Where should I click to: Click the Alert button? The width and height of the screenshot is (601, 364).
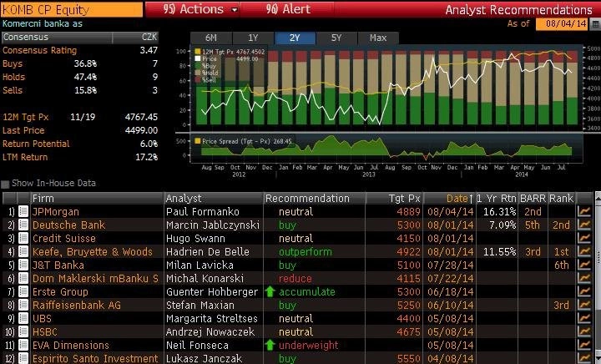[x=288, y=9]
